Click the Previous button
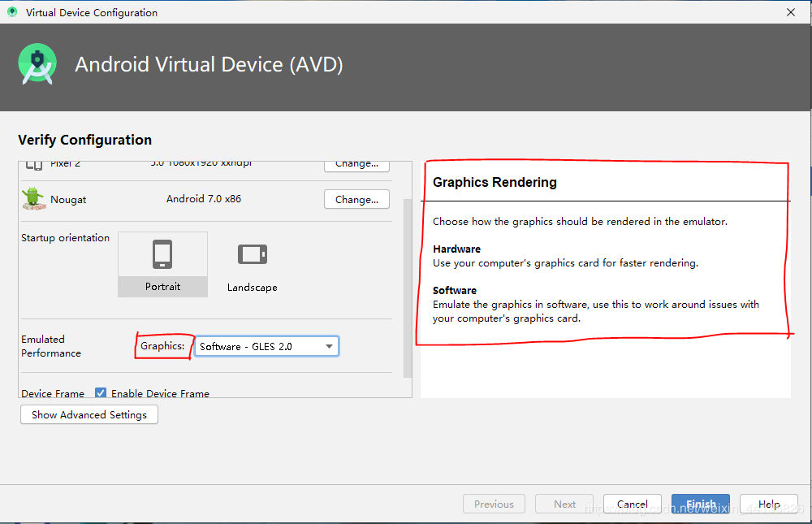 [494, 504]
